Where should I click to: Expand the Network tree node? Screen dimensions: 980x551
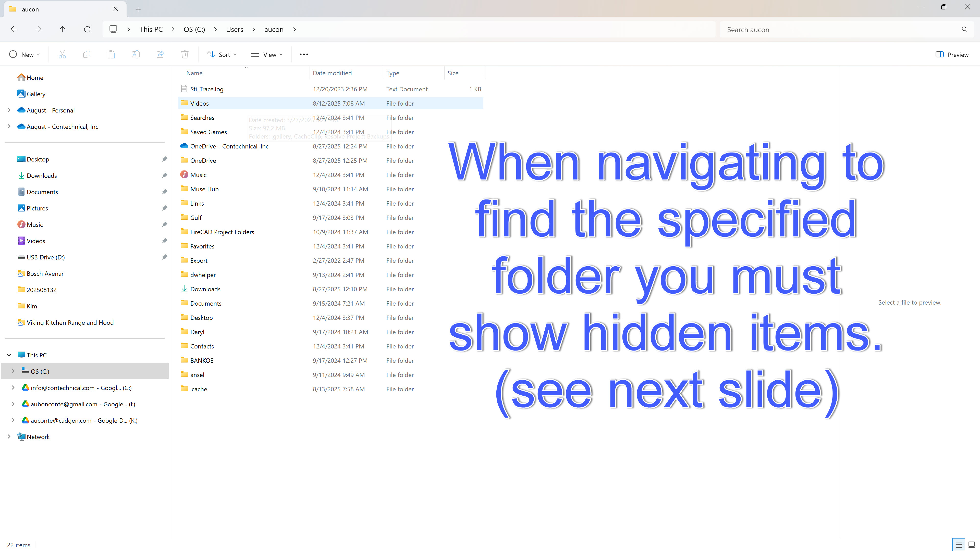coord(9,437)
